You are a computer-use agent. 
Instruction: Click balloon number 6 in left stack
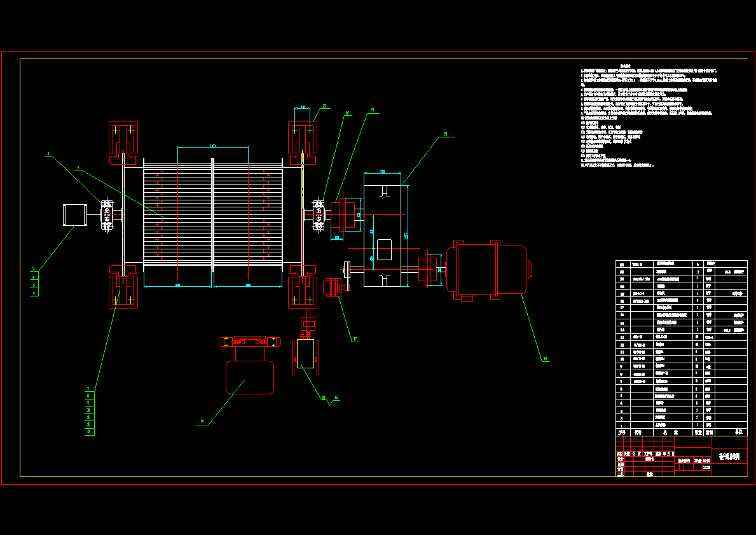coord(34,293)
